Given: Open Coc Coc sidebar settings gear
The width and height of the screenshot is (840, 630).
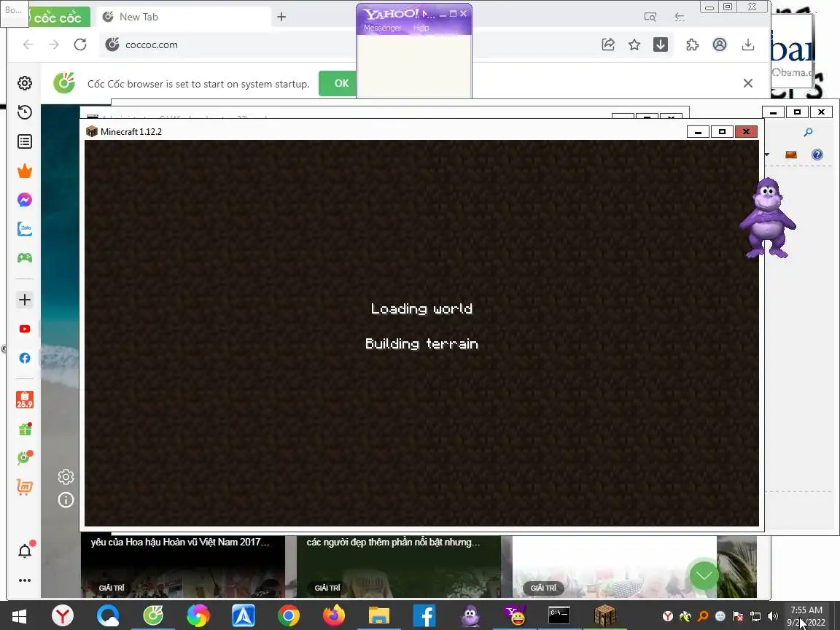Looking at the screenshot, I should [25, 83].
